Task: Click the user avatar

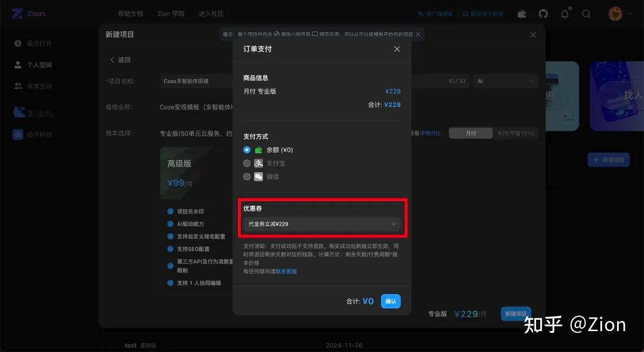Action: (x=615, y=14)
